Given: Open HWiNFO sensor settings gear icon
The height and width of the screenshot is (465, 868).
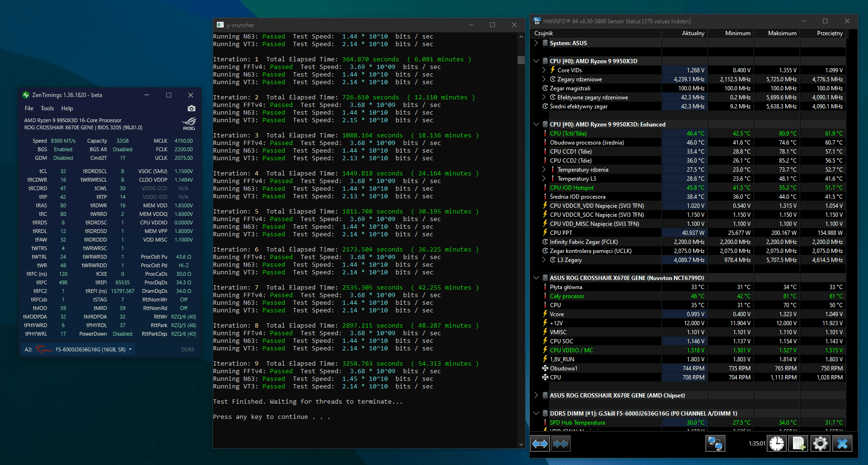Looking at the screenshot, I should (820, 444).
